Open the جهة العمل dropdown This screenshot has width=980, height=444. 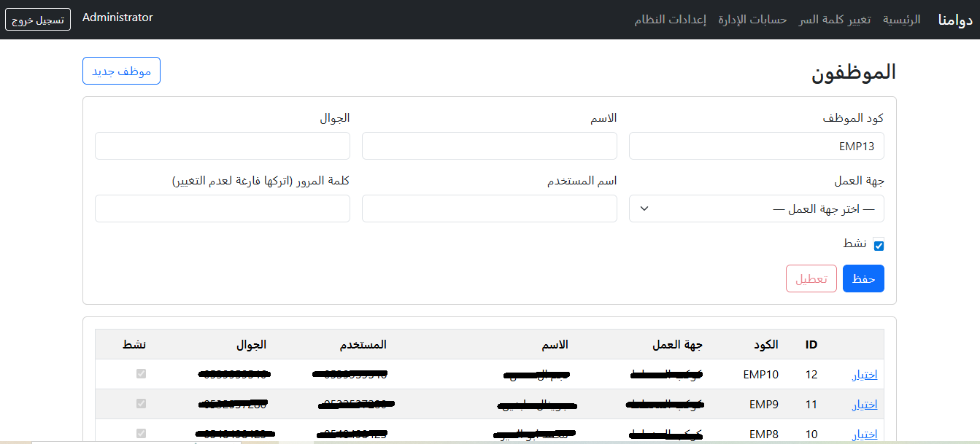(756, 209)
